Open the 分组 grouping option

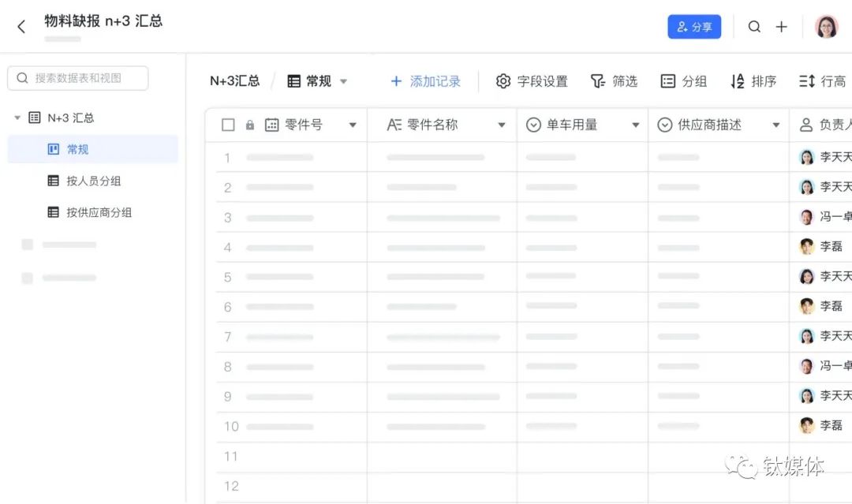click(x=683, y=81)
